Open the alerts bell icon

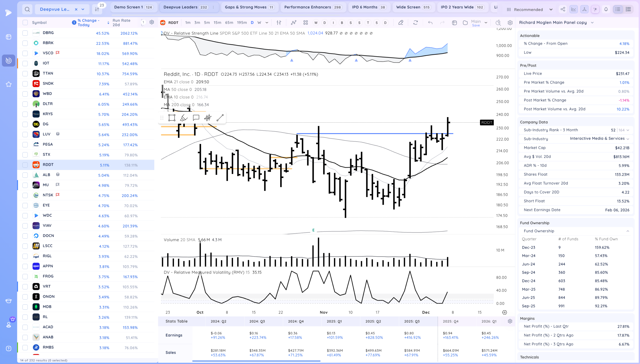click(x=606, y=9)
